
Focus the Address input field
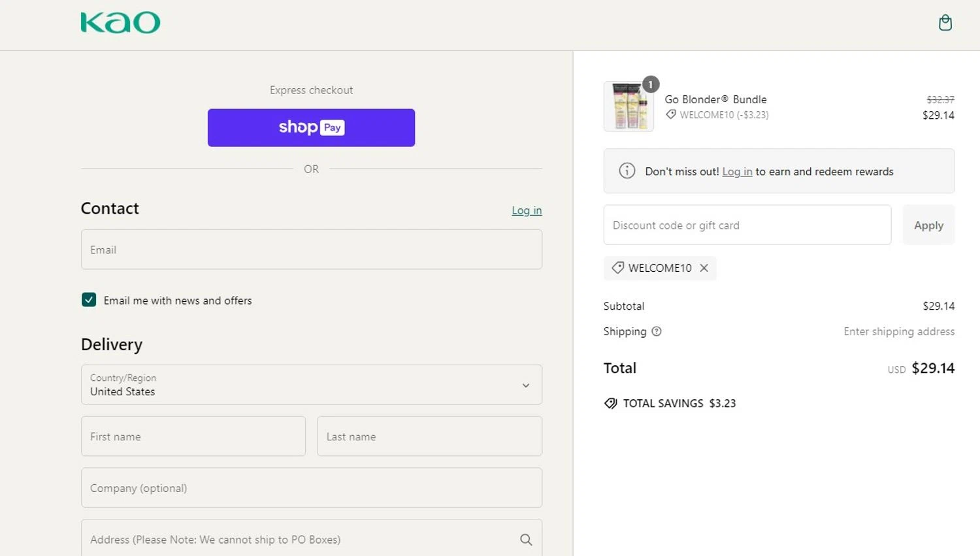click(312, 538)
